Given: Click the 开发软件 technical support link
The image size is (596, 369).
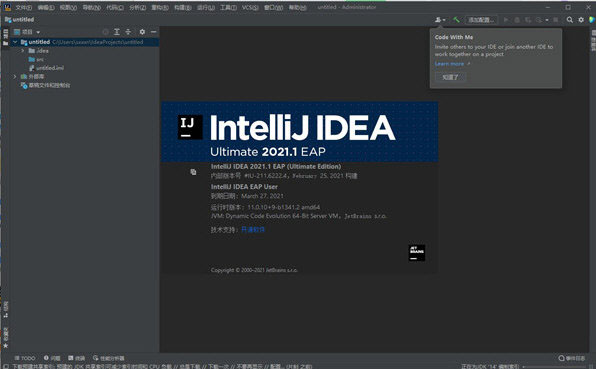Looking at the screenshot, I should (253, 230).
